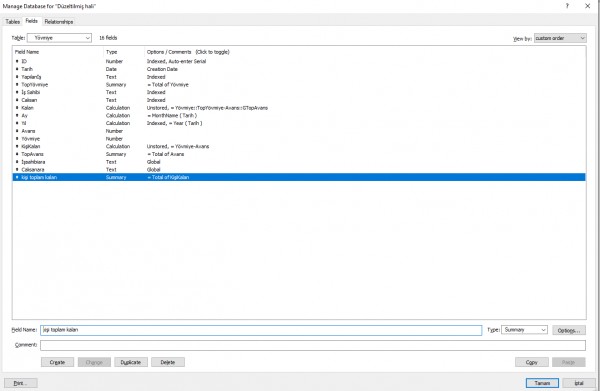The width and height of the screenshot is (600, 391).
Task: Close the Manage Database dialog
Action: (587, 6)
